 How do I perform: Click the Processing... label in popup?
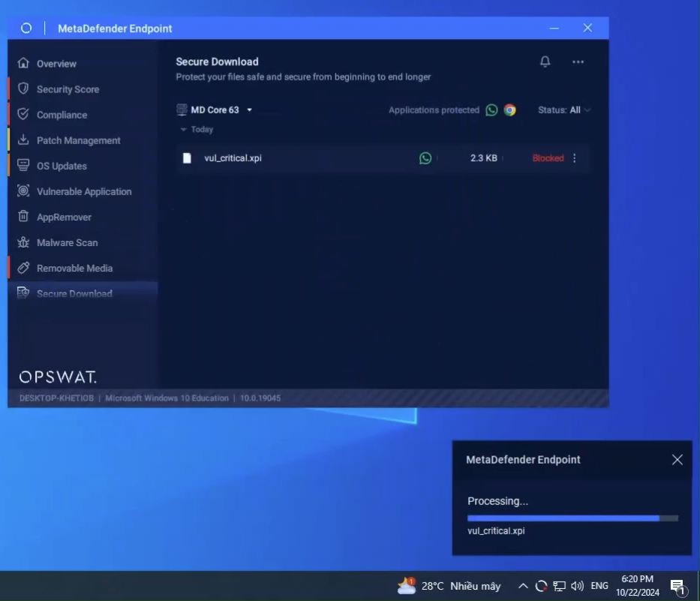coord(497,501)
